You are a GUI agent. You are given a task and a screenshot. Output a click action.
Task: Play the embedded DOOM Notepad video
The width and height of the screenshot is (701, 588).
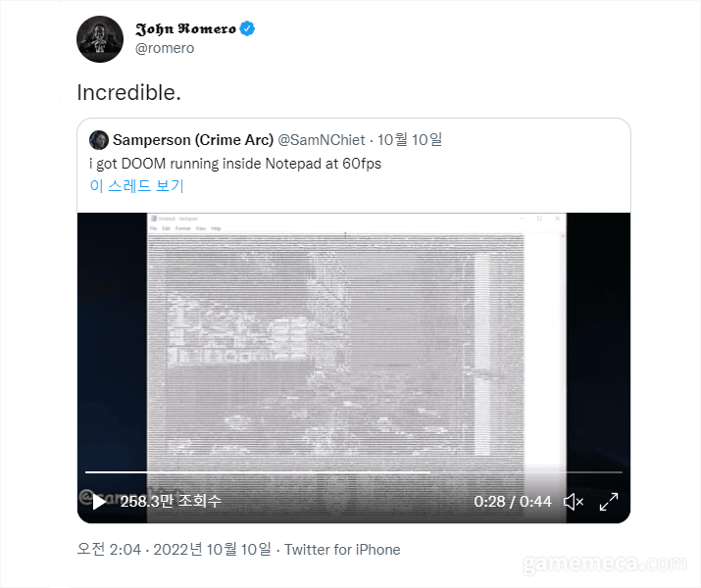(x=99, y=502)
